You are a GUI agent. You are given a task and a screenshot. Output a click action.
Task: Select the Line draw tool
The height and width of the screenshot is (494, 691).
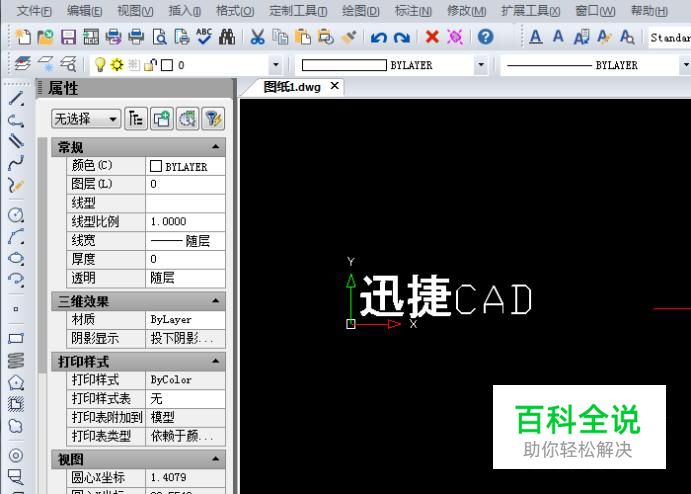pyautogui.click(x=16, y=98)
